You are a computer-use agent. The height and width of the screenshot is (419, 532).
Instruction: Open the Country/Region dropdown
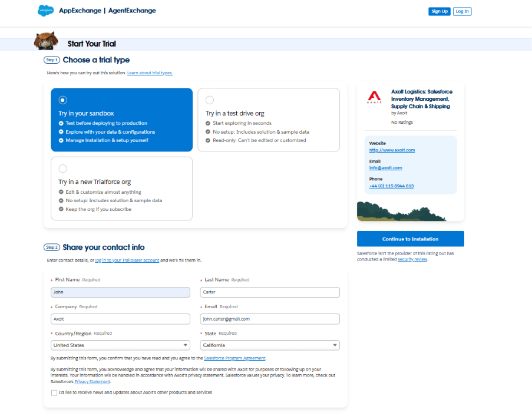[120, 345]
